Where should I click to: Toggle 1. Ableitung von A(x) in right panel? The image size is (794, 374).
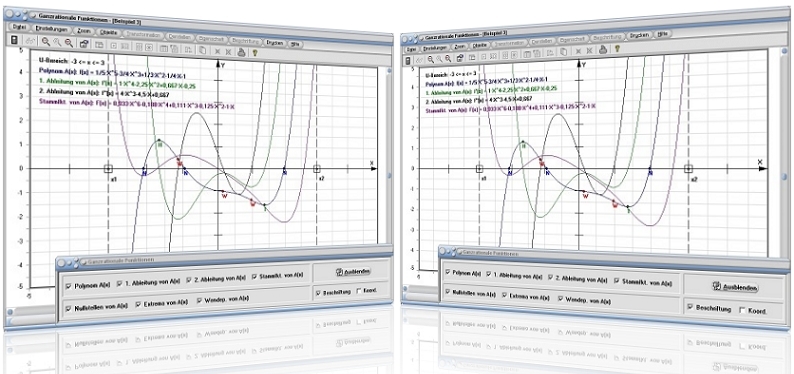pos(489,274)
